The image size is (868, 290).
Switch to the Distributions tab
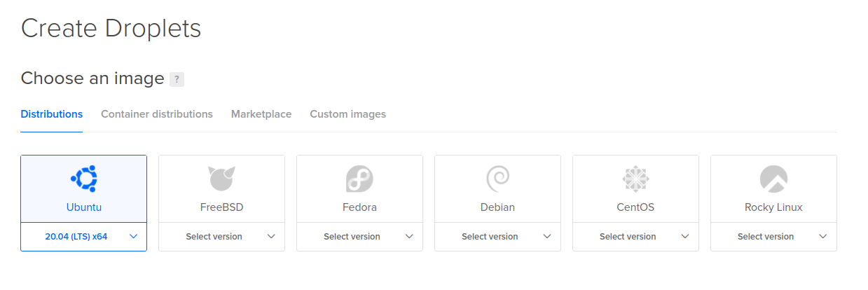click(52, 114)
